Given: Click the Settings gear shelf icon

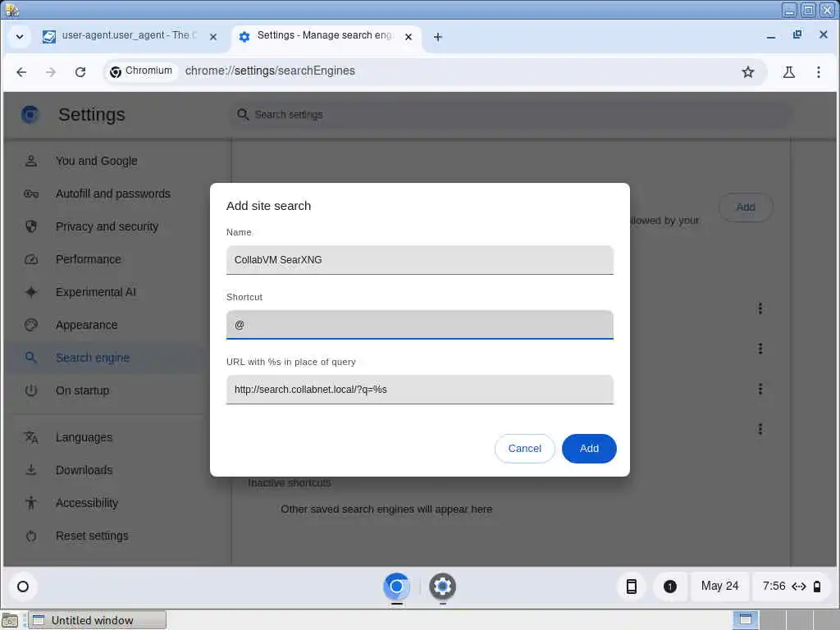Looking at the screenshot, I should tap(442, 587).
